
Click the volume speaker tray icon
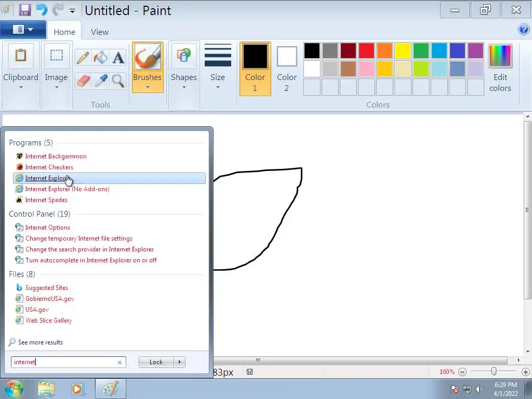[x=479, y=389]
